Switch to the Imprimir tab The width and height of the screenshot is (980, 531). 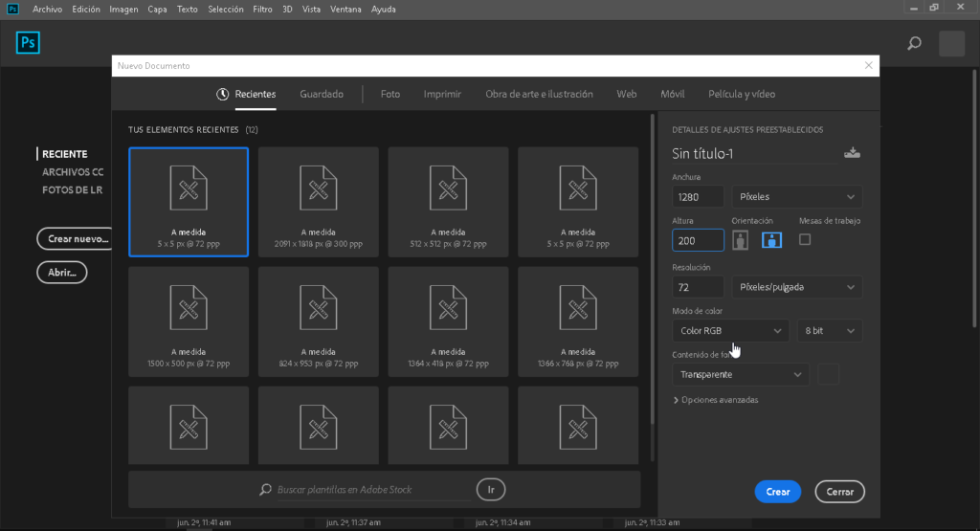point(442,95)
